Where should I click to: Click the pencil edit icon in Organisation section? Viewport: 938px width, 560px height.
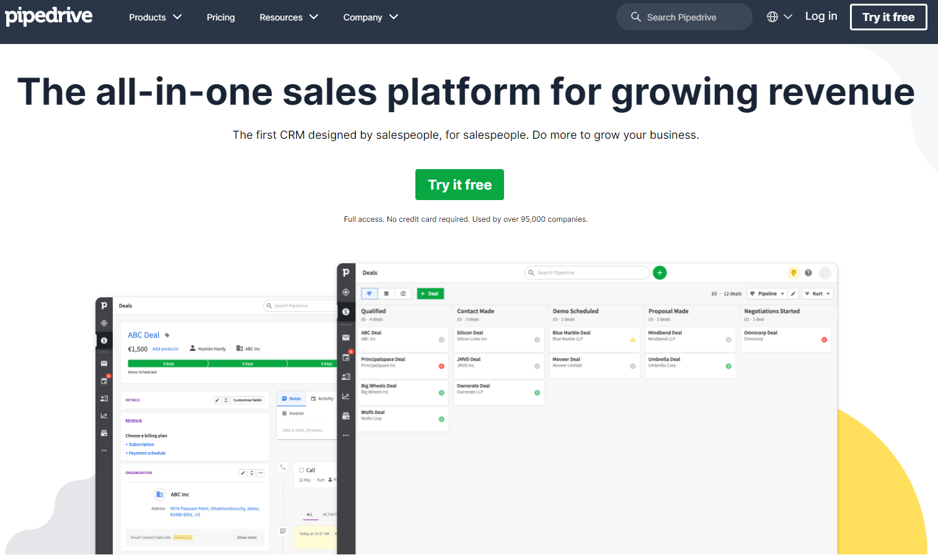(x=243, y=473)
